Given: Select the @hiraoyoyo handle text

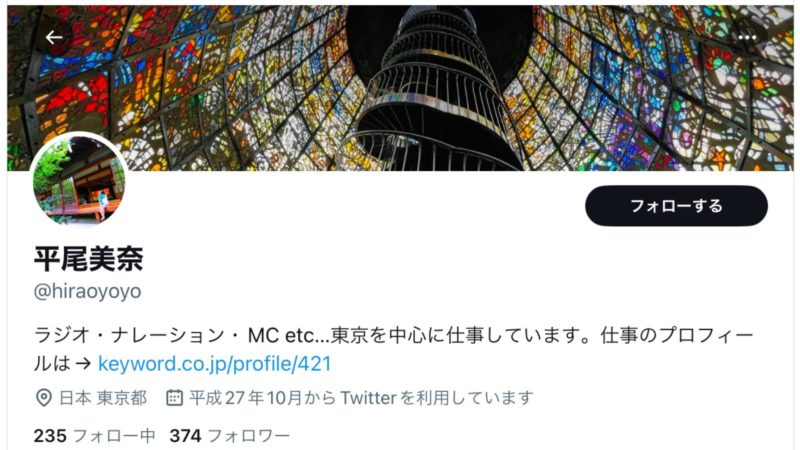Looking at the screenshot, I should pos(87,291).
